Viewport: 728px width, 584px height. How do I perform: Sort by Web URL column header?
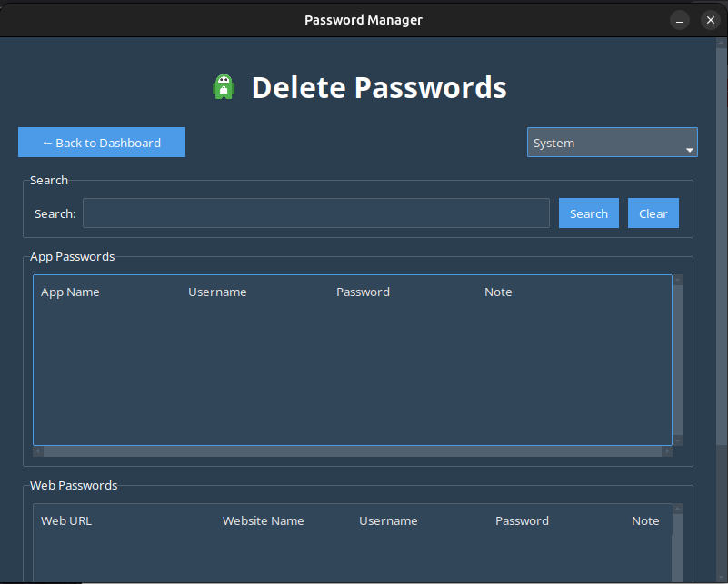(66, 520)
